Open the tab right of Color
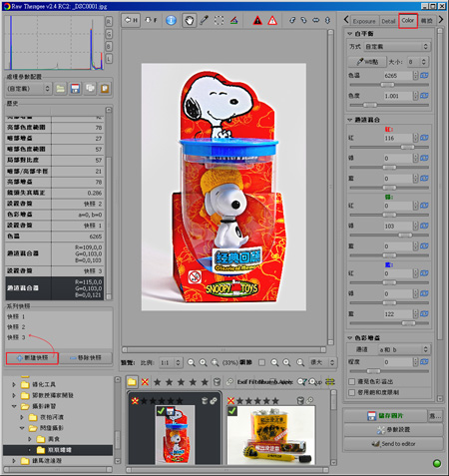 point(427,21)
